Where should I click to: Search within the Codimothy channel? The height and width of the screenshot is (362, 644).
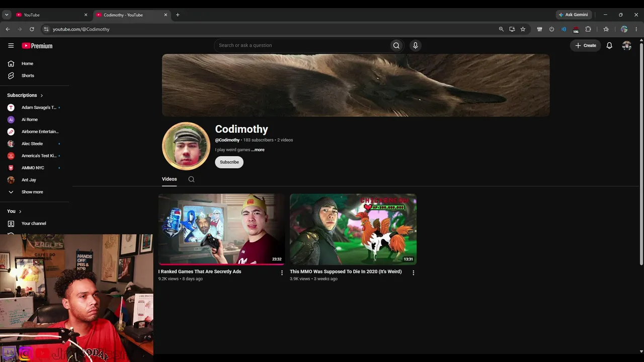[x=191, y=179]
